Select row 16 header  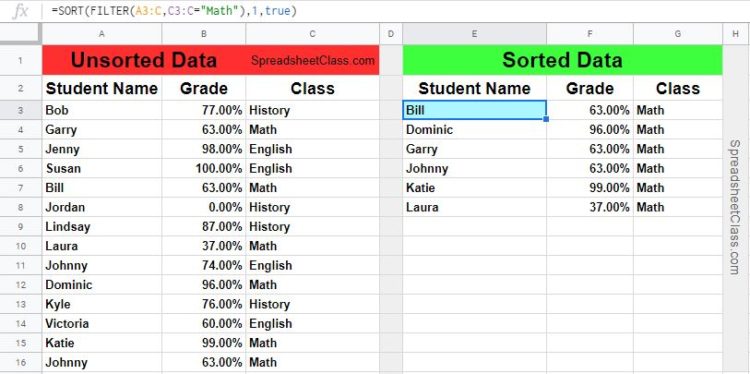pos(21,362)
